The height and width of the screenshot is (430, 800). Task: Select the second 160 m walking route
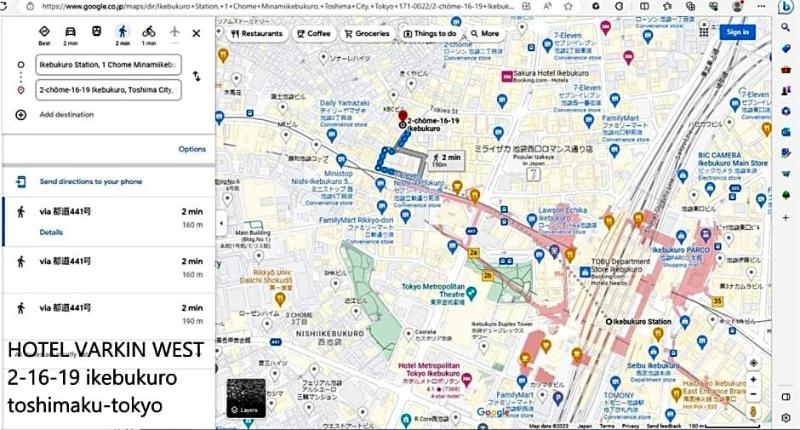coord(109,268)
